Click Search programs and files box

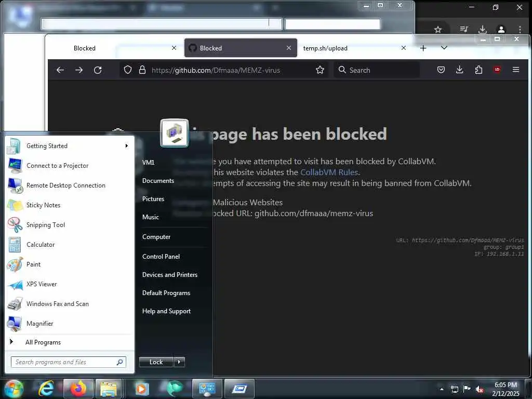click(x=69, y=362)
